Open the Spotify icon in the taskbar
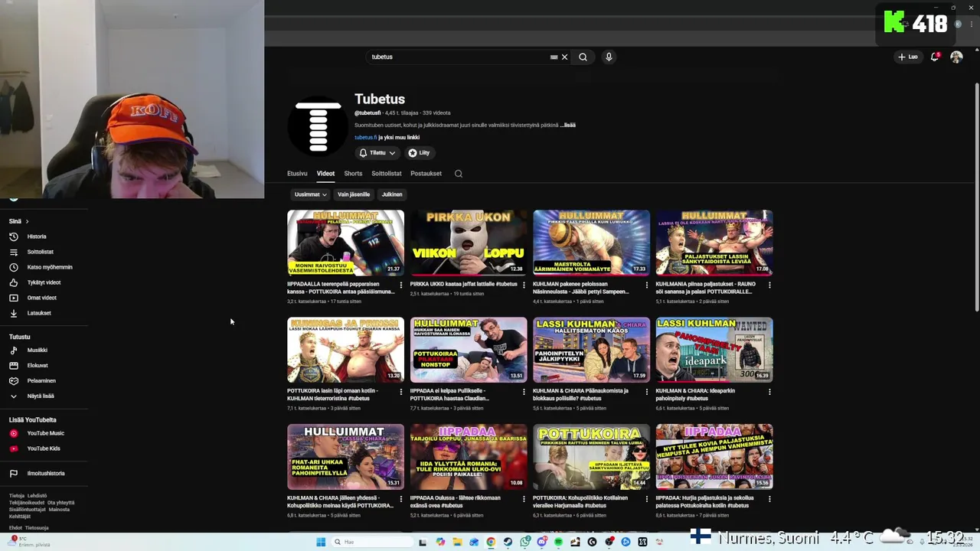Viewport: 980px width, 551px height. coord(558,542)
